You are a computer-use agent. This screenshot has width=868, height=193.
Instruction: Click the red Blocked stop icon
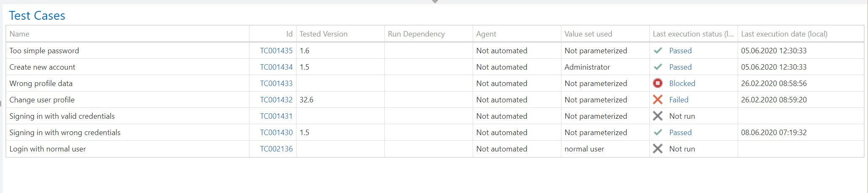pyautogui.click(x=658, y=83)
